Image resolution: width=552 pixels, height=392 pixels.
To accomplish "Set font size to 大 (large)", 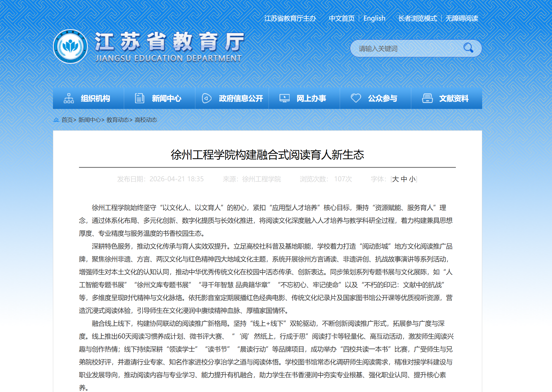I will (x=395, y=179).
